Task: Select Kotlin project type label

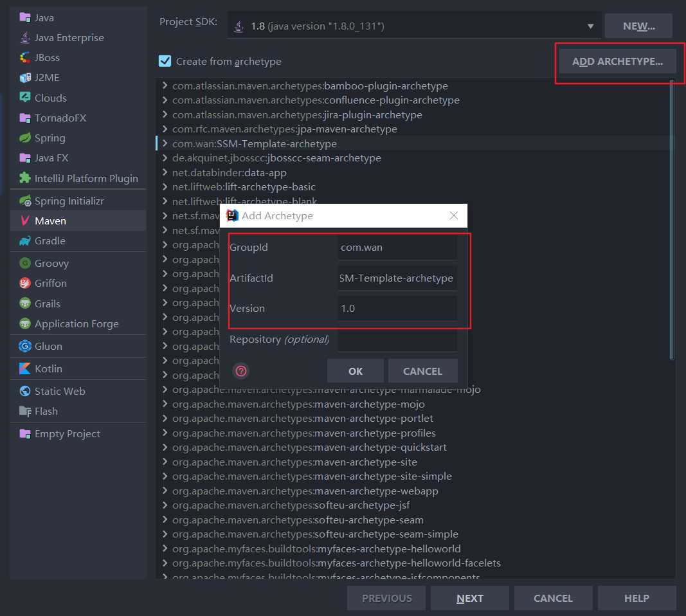Action: 49,368
